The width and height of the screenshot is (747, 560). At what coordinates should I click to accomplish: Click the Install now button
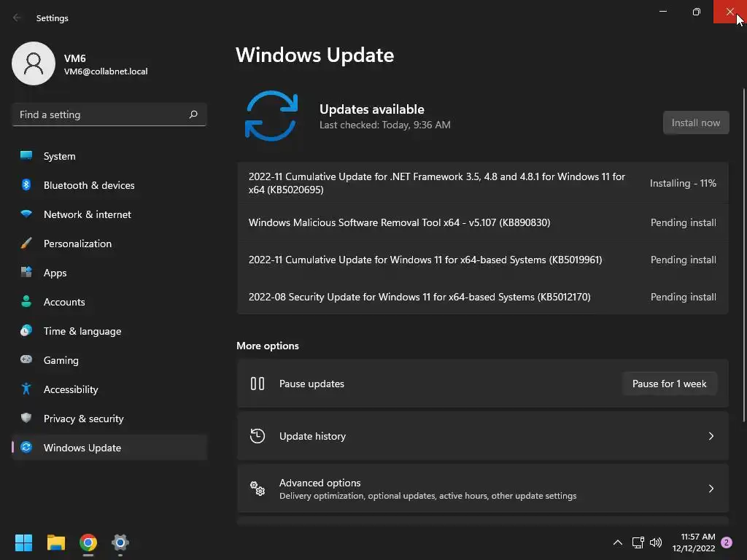click(695, 122)
